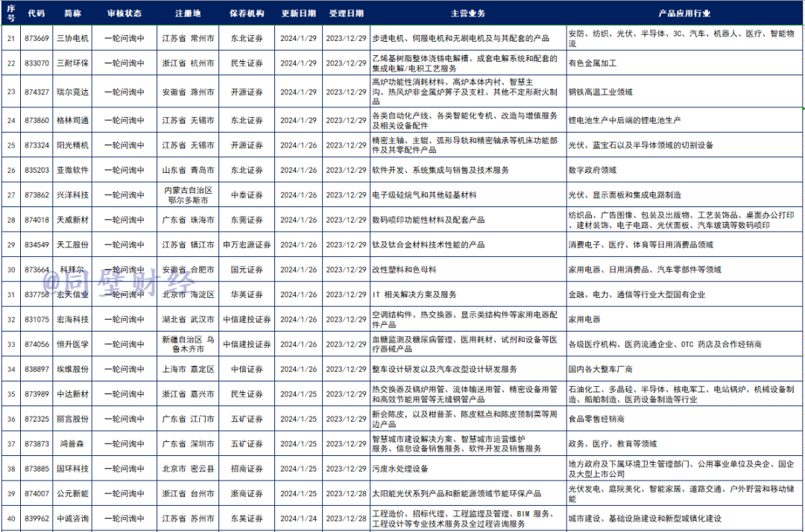
Task: Click the 新疆自治区 乌鲁木齐市 cell
Action: click(x=188, y=344)
